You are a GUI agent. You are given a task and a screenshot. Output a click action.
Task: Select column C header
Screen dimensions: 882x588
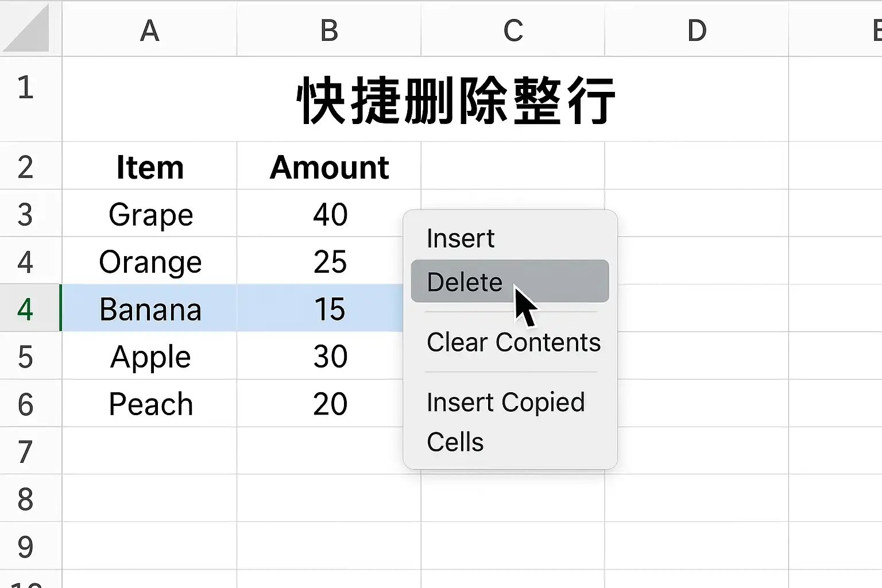513,29
